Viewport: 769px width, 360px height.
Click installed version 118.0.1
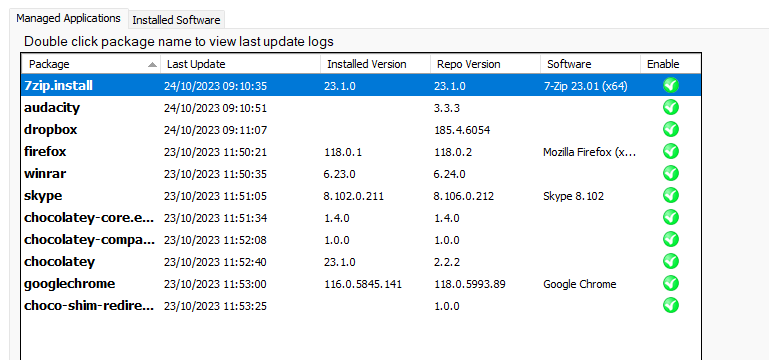click(x=343, y=152)
